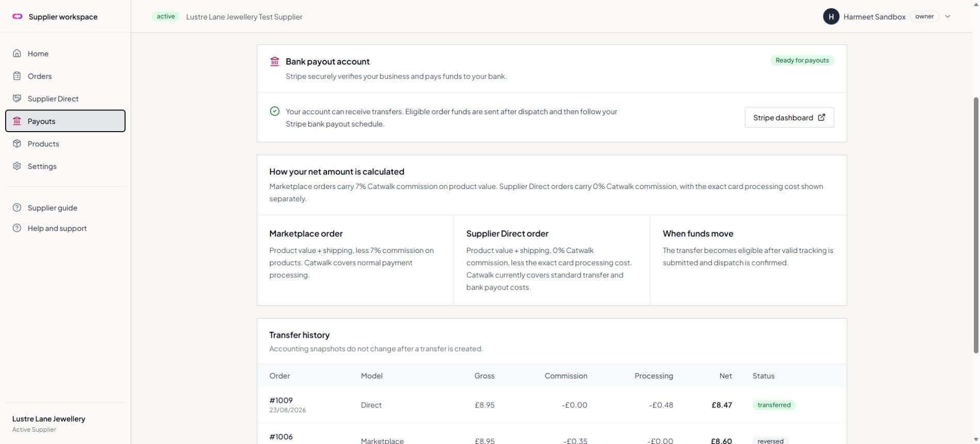
Task: Click order number #1009
Action: coord(281,400)
